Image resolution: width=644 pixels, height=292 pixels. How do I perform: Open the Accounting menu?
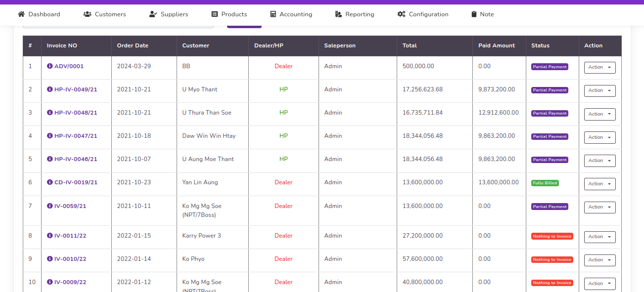(x=295, y=14)
